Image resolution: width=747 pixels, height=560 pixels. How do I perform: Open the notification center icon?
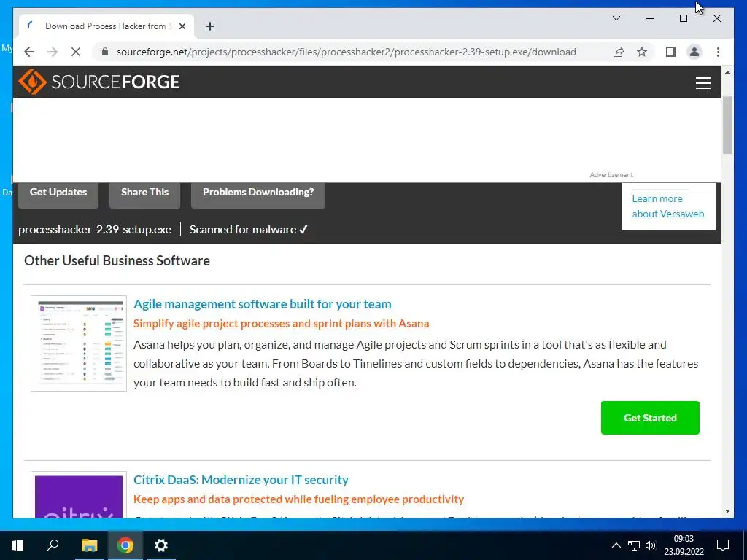[723, 545]
